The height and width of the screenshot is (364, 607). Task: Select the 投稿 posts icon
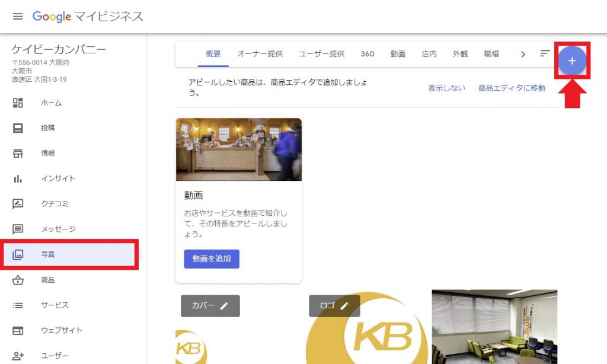click(x=18, y=128)
